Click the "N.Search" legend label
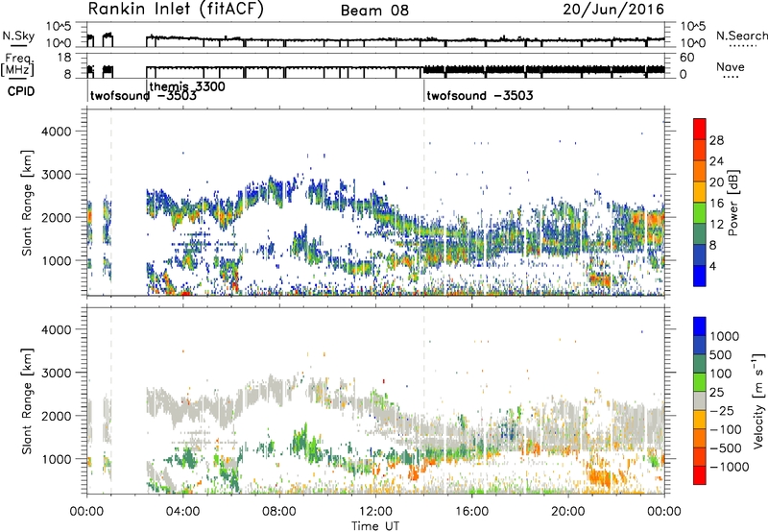 [741, 36]
